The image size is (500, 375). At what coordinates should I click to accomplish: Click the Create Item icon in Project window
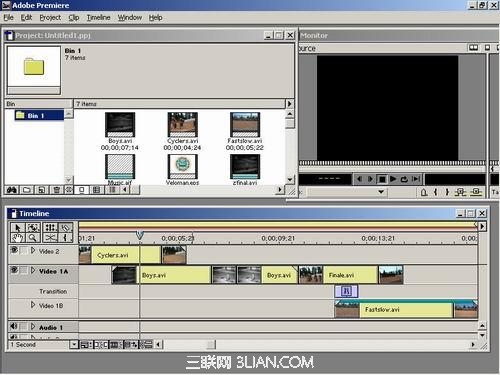pos(42,190)
